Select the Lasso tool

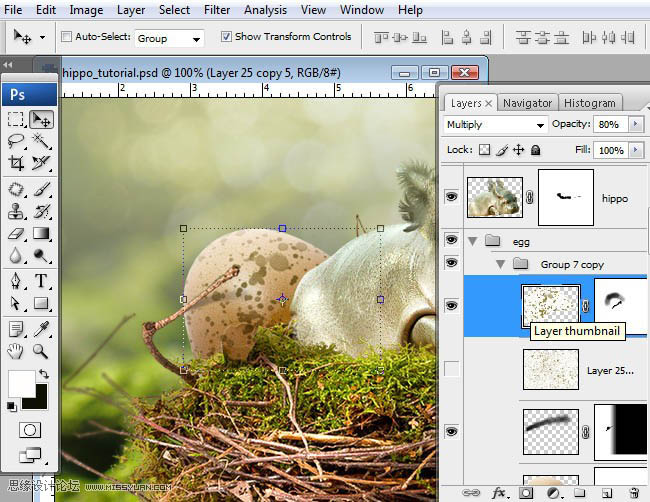pyautogui.click(x=16, y=141)
